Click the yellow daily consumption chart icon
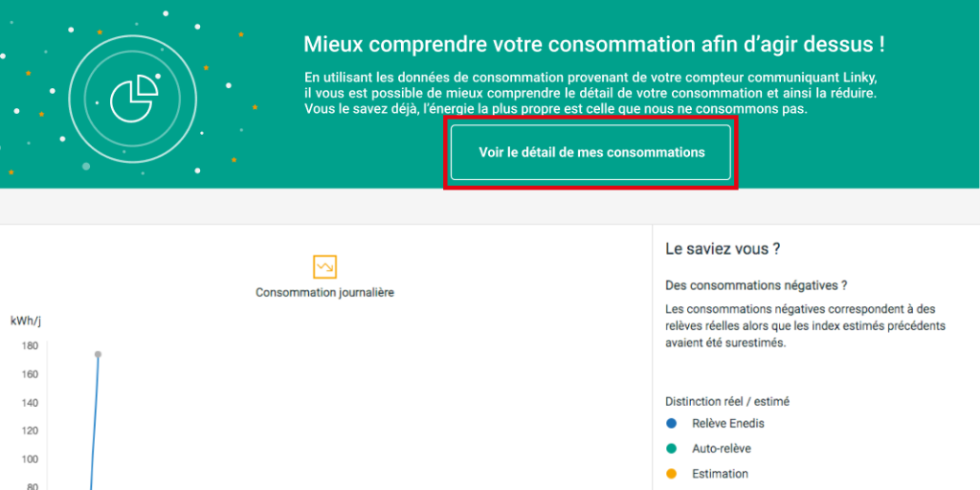Screen dimensions: 980x490 324,266
